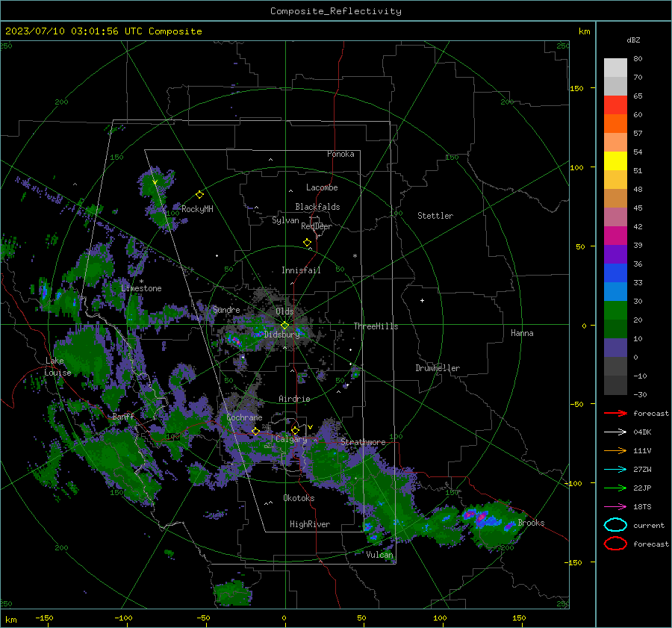Viewport: 672px width, 628px height.
Task: Click the Cochrane city label
Action: tap(244, 417)
